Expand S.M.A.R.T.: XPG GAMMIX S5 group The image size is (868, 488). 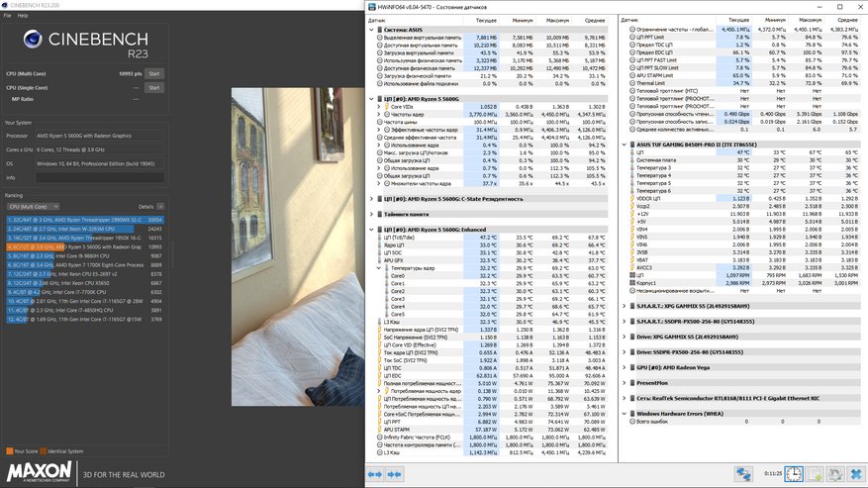pos(625,306)
